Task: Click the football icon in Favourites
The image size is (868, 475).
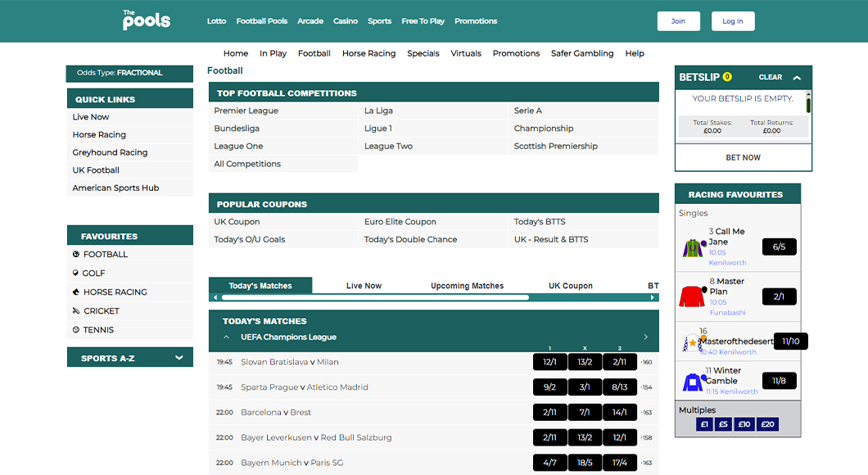Action: (x=76, y=254)
